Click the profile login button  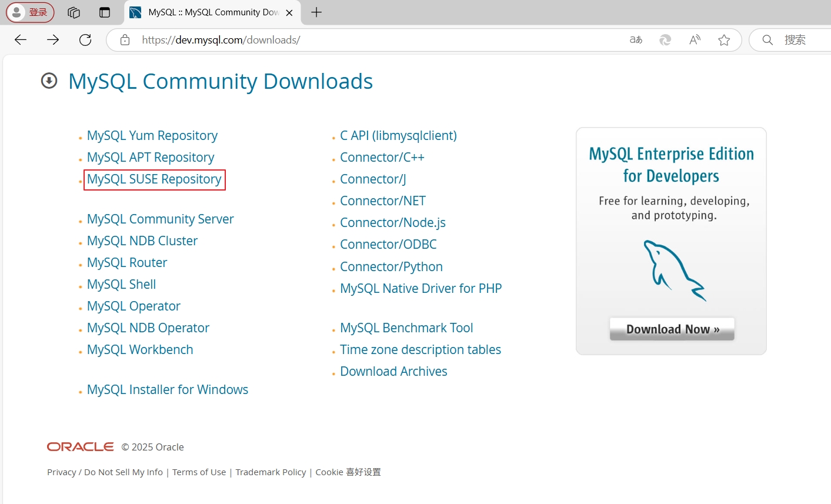30,12
